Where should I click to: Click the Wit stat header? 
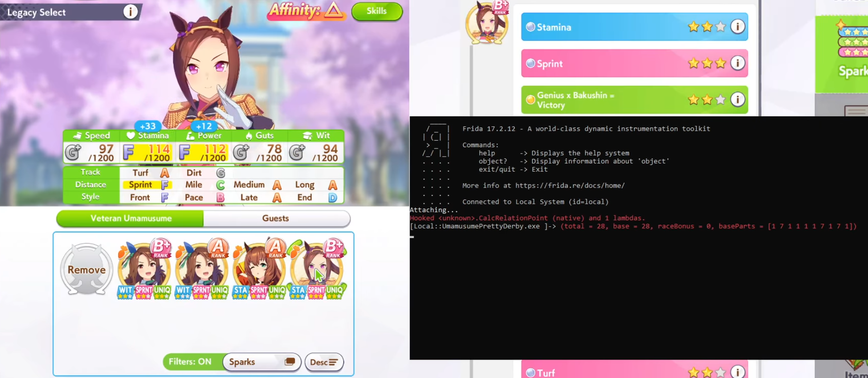tap(316, 136)
